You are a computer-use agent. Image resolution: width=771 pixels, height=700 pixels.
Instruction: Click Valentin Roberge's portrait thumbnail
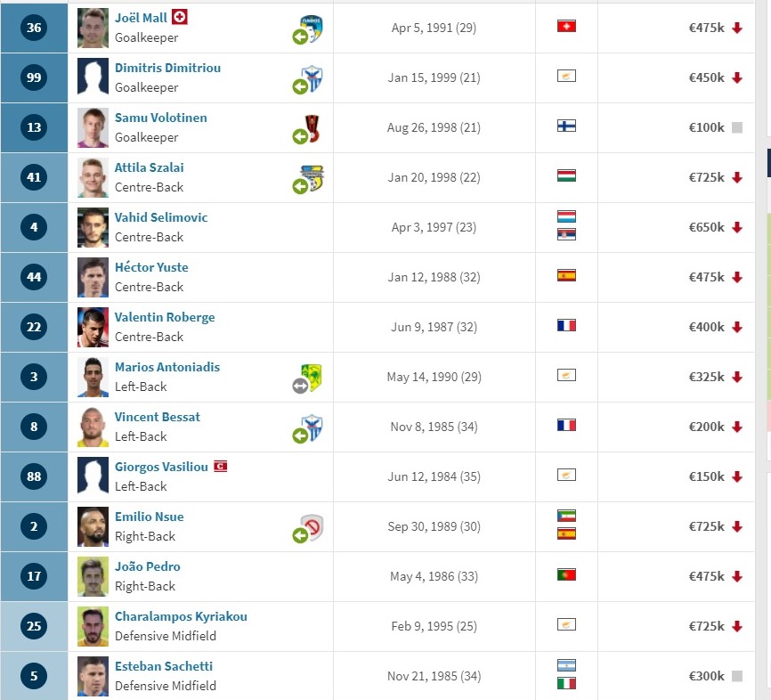tap(93, 327)
